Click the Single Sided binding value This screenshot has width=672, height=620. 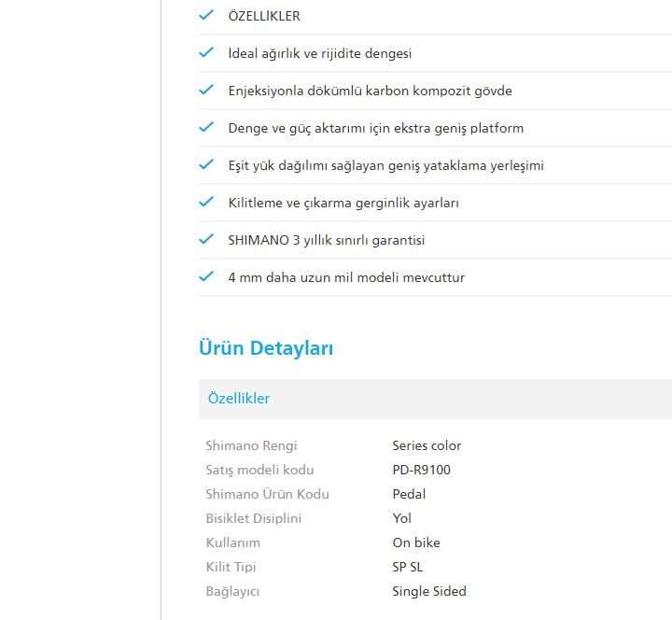(428, 591)
